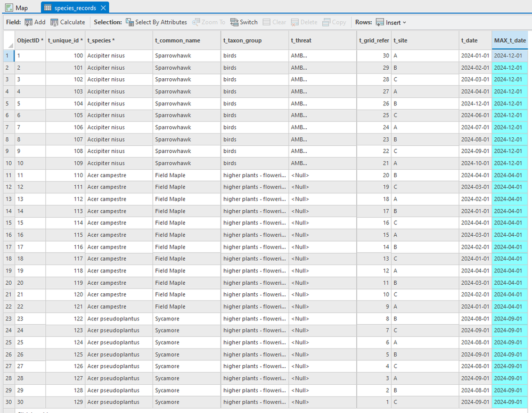The height and width of the screenshot is (413, 532).
Task: Open the Calculate field tool
Action: point(68,22)
